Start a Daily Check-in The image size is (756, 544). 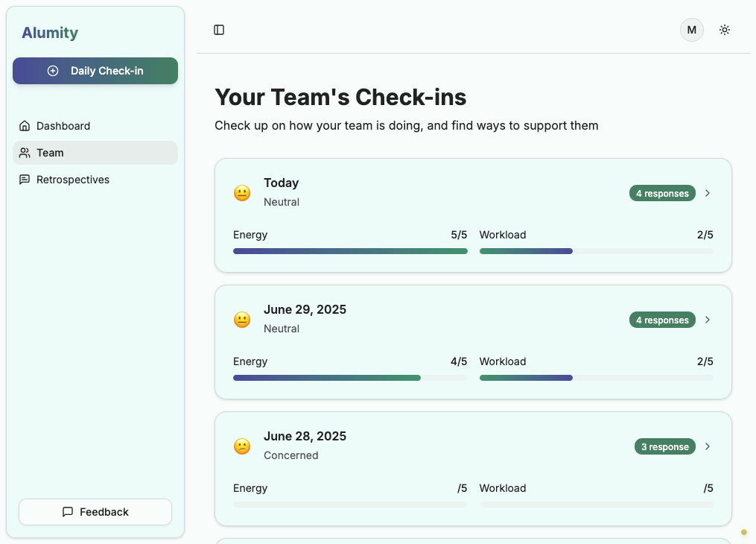(x=95, y=71)
